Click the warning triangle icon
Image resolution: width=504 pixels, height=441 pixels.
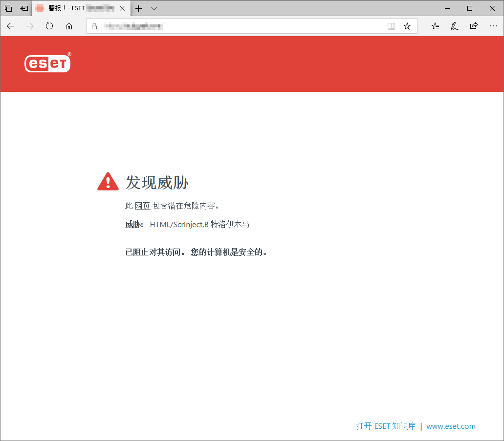[x=108, y=181]
